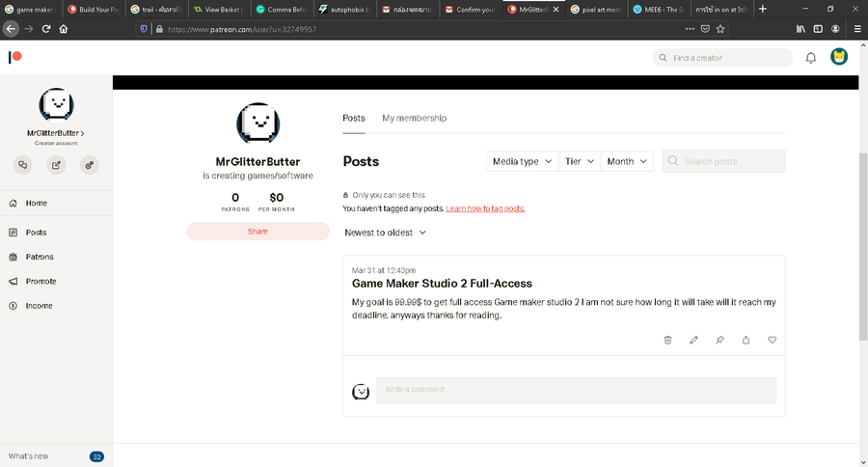Open the Media type filter dropdown
The height and width of the screenshot is (467, 868).
(x=522, y=161)
